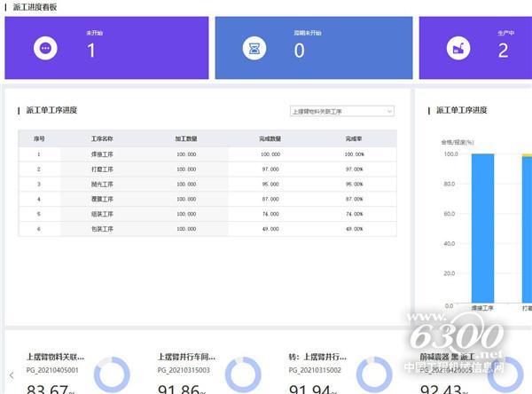Click completed quantity 87.000 in 覆膜工序 row
This screenshot has width=532, height=394.
click(270, 199)
